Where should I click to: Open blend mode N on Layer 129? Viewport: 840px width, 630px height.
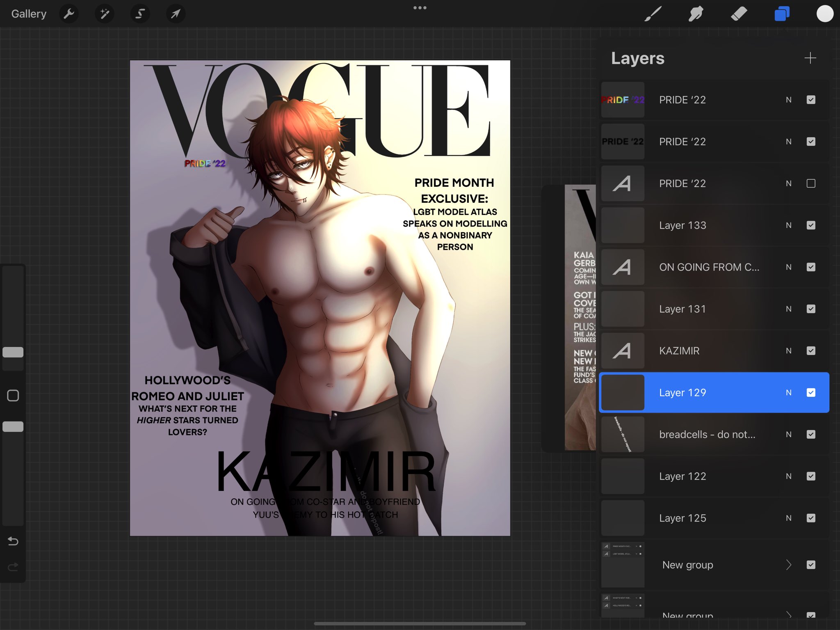788,393
